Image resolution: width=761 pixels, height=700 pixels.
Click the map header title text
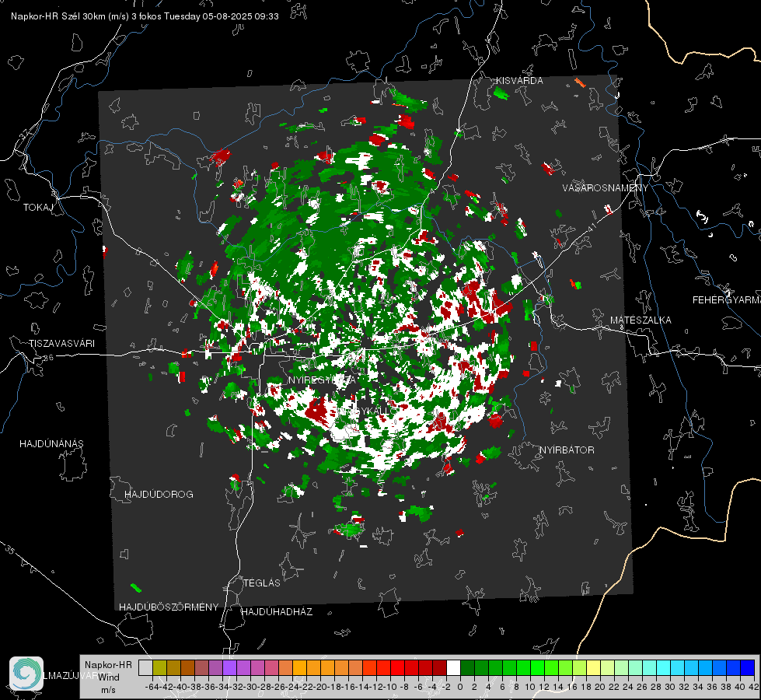click(x=145, y=16)
